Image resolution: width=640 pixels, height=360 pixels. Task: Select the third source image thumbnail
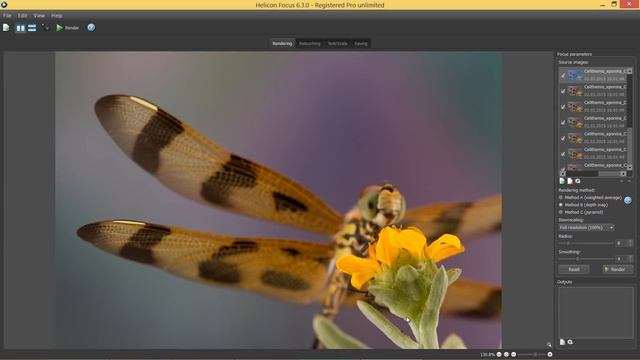click(575, 107)
